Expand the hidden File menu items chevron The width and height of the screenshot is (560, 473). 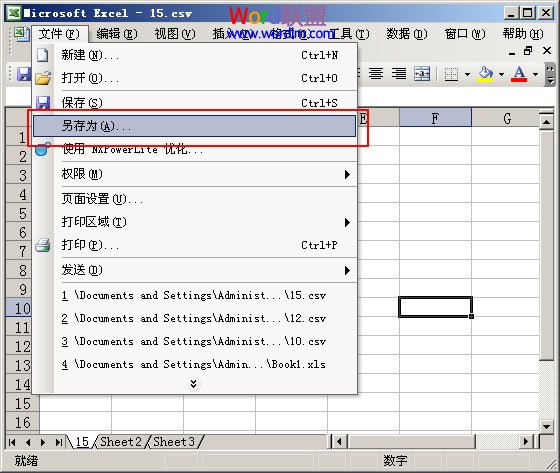coord(193,384)
